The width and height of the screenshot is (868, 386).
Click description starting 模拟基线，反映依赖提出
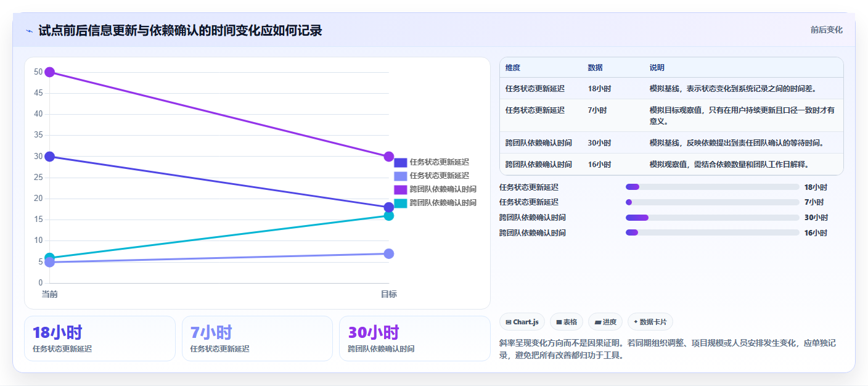737,143
